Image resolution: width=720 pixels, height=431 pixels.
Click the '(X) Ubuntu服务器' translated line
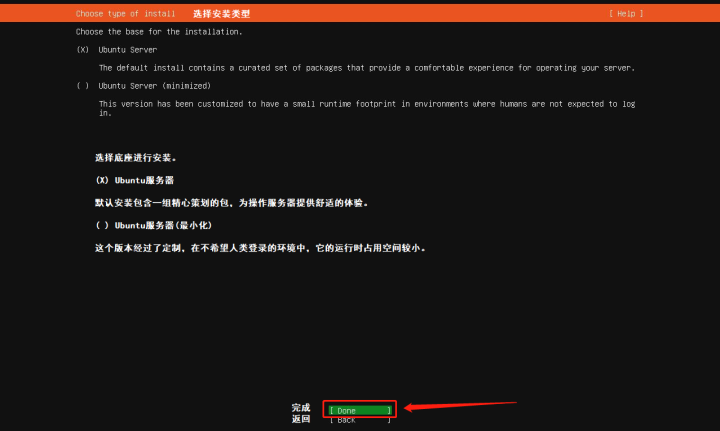pos(135,180)
